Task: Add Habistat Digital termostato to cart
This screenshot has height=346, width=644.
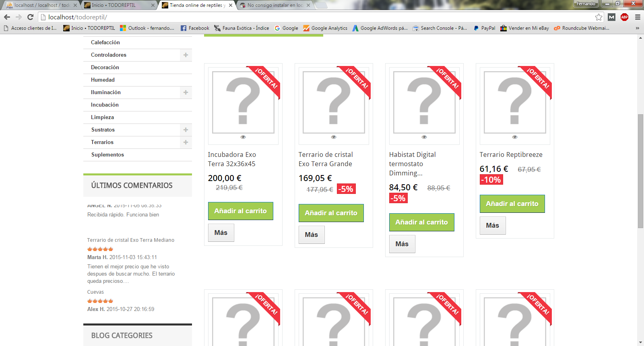Action: coord(422,222)
